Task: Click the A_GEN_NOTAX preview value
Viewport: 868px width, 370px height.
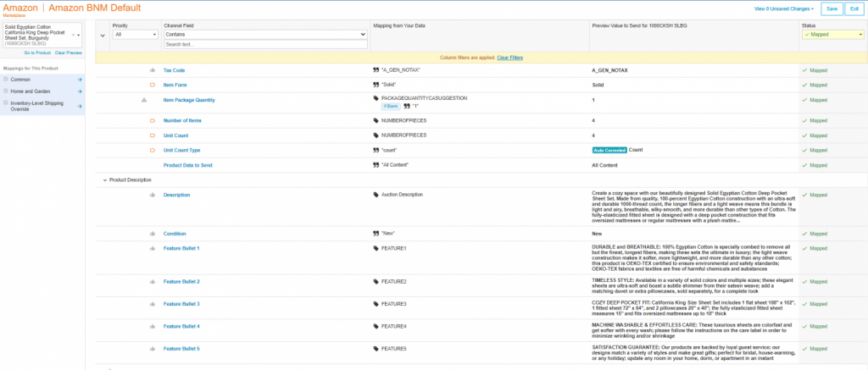Action: (610, 70)
